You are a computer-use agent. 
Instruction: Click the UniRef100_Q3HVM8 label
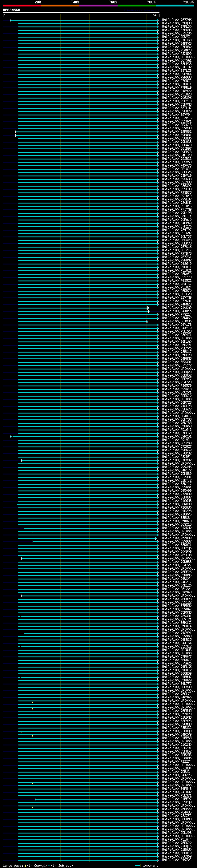point(176,104)
